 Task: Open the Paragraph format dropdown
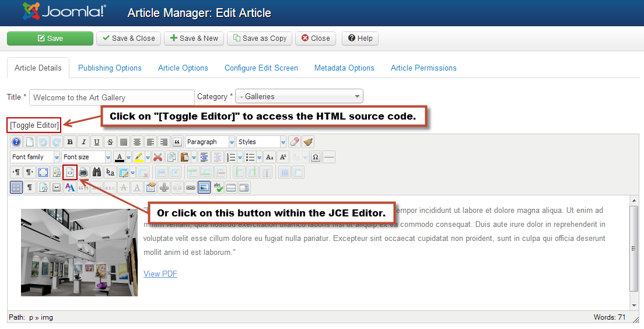210,142
